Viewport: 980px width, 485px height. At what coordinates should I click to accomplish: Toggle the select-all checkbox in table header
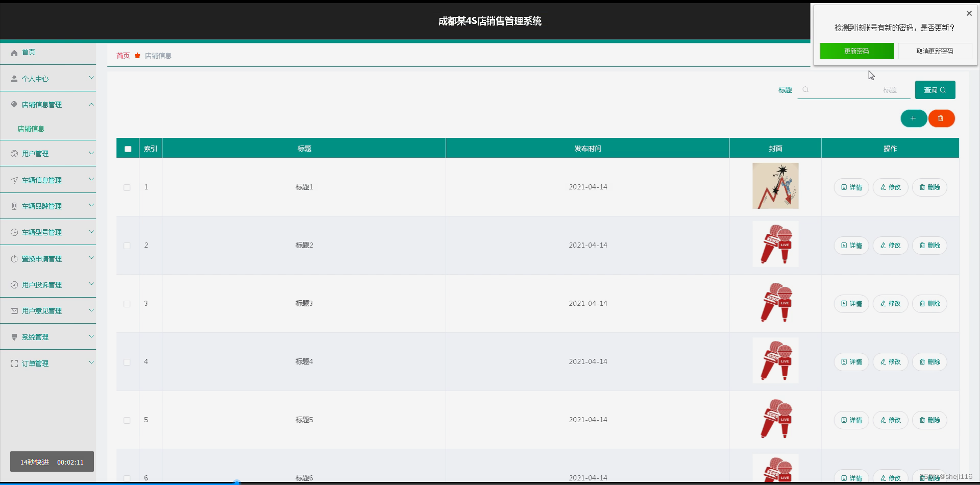[x=128, y=149]
